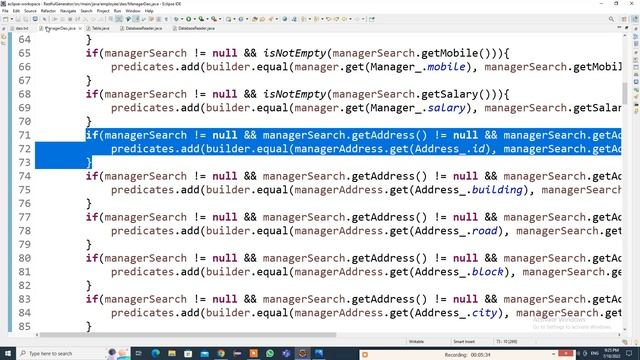Viewport: 640px width, 360px height.
Task: Click the Run with Coverage toolbar icon
Action: pyautogui.click(x=201, y=19)
